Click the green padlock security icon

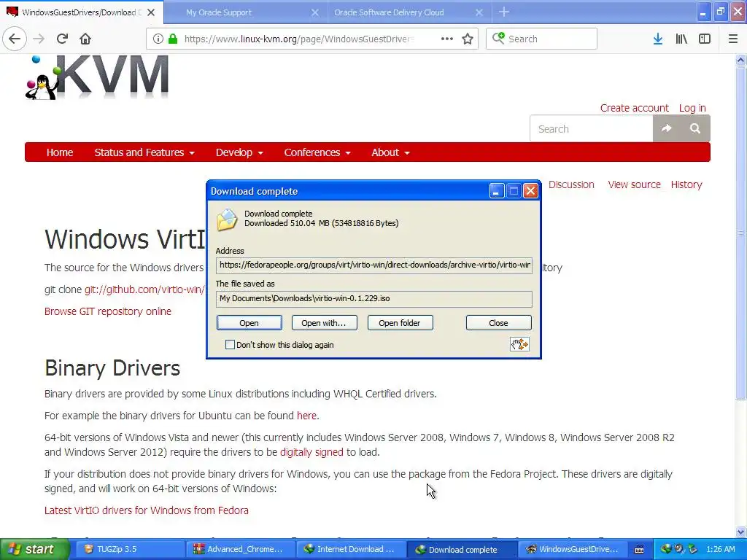click(x=173, y=39)
